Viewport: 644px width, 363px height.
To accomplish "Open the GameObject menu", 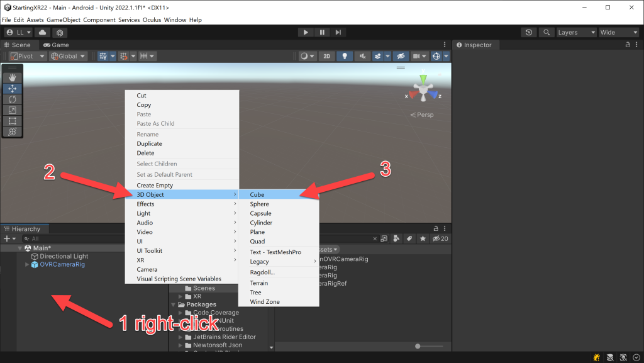I will [64, 20].
